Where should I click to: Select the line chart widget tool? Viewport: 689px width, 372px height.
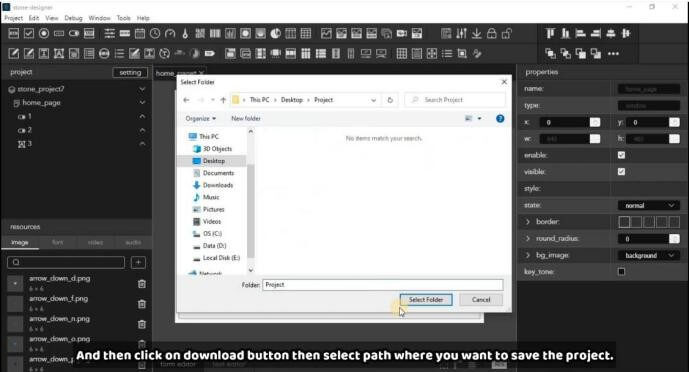click(326, 33)
